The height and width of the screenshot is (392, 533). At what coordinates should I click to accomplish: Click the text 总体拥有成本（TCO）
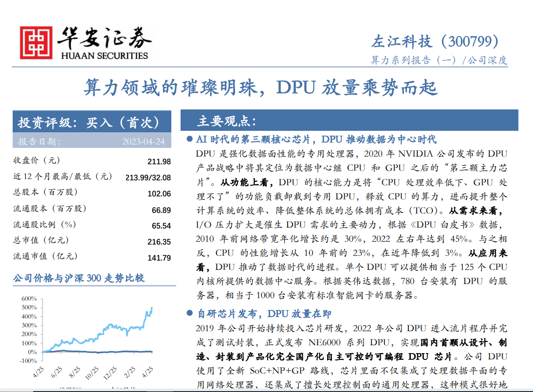[x=391, y=211]
